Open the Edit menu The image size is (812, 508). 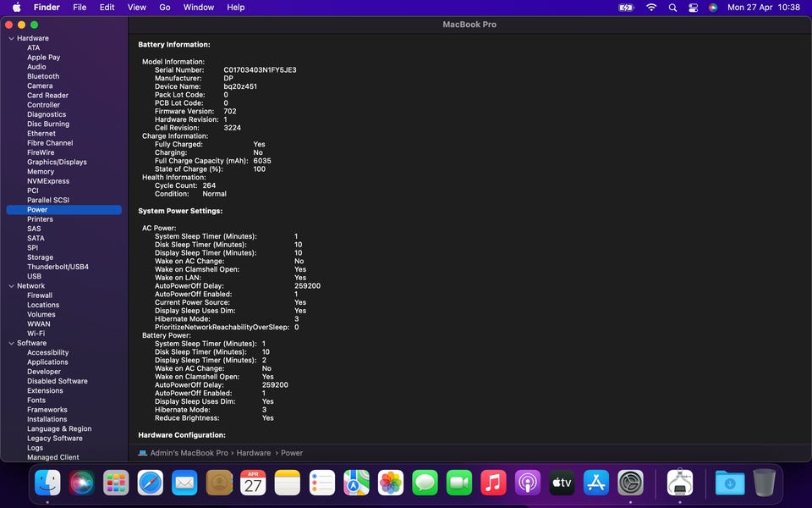(x=107, y=8)
